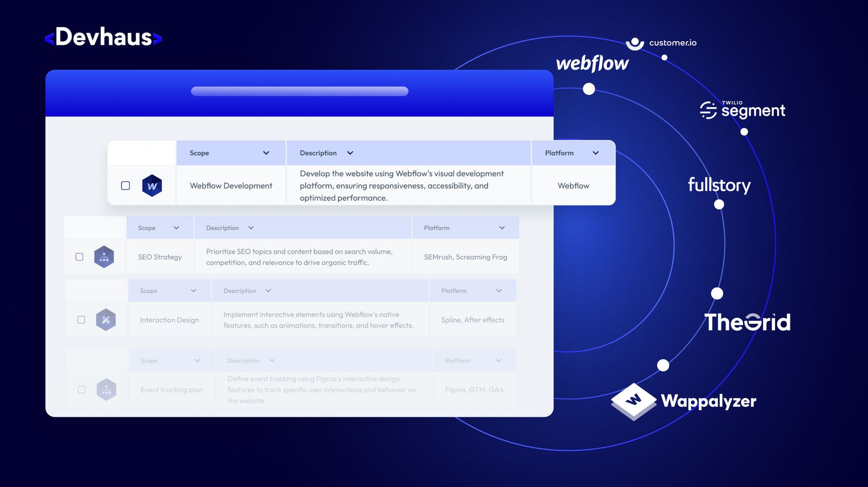This screenshot has height=487, width=868.
Task: Click the Webflow hexagon icon in first row
Action: (152, 186)
